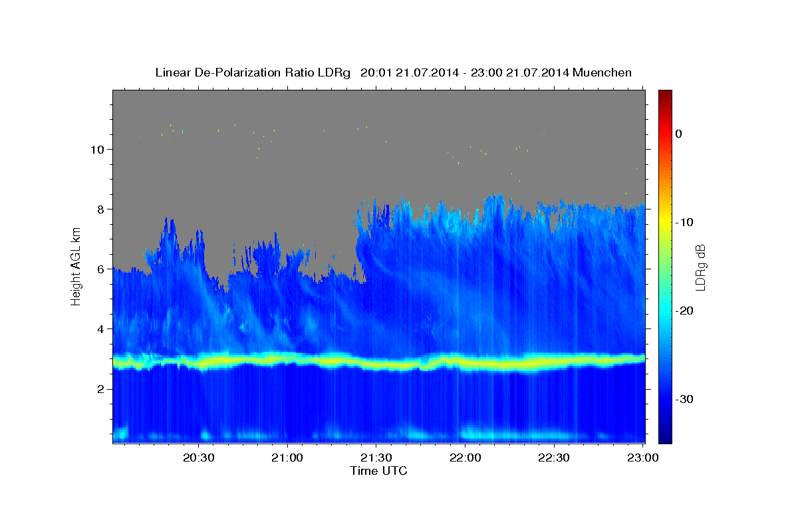Click the 'Height AGL km' axis label
Image resolution: width=798 pixels, height=532 pixels.
click(76, 266)
